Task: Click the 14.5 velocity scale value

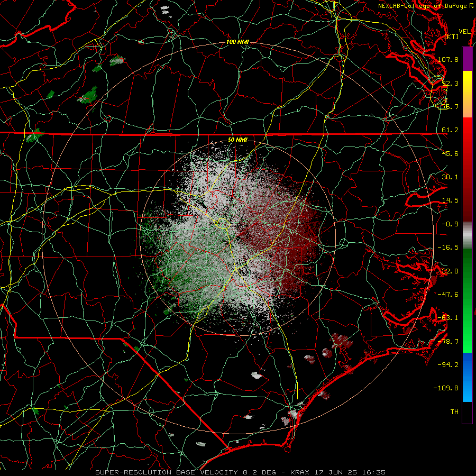Action: (450, 200)
